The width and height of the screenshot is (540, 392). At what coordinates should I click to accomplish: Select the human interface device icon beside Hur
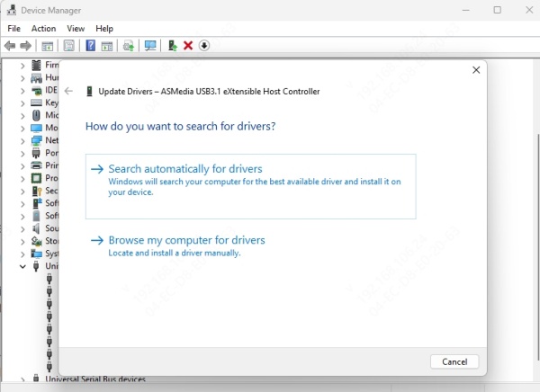pos(36,78)
